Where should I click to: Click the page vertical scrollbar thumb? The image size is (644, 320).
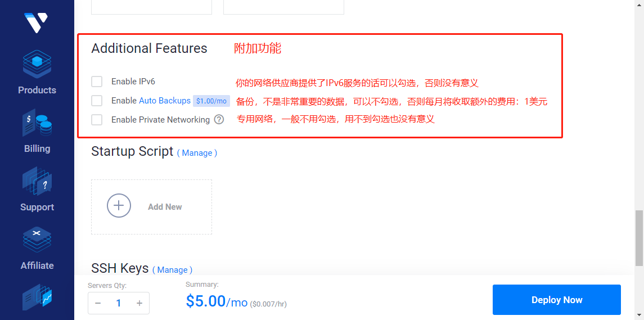pos(638,237)
